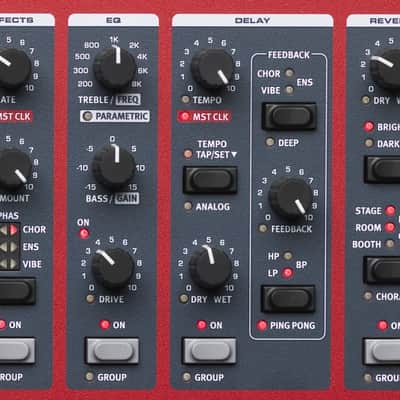Screen dimensions: 400x400
Task: Click the Reverb ROOM red LED
Action: coord(390,227)
